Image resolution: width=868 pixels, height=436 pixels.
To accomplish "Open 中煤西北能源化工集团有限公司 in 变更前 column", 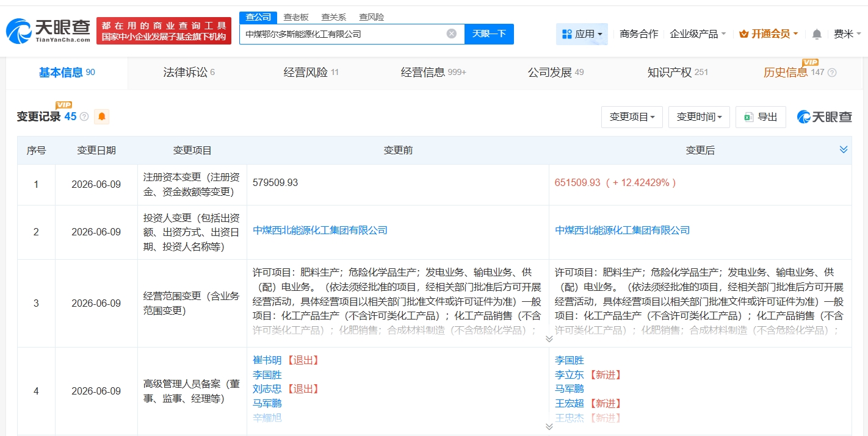I will pyautogui.click(x=320, y=231).
